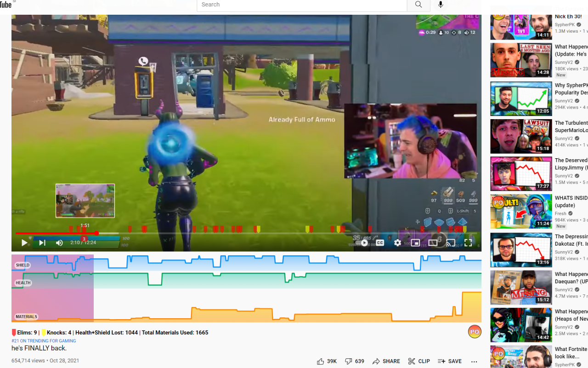
Task: Toggle autoplay switch in the player controls
Action: click(363, 243)
